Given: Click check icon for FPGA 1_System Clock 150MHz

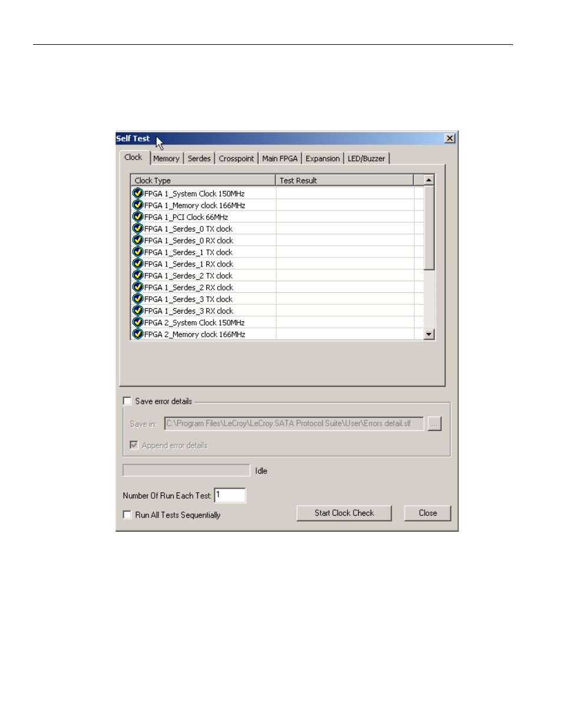Looking at the screenshot, I should click(138, 193).
